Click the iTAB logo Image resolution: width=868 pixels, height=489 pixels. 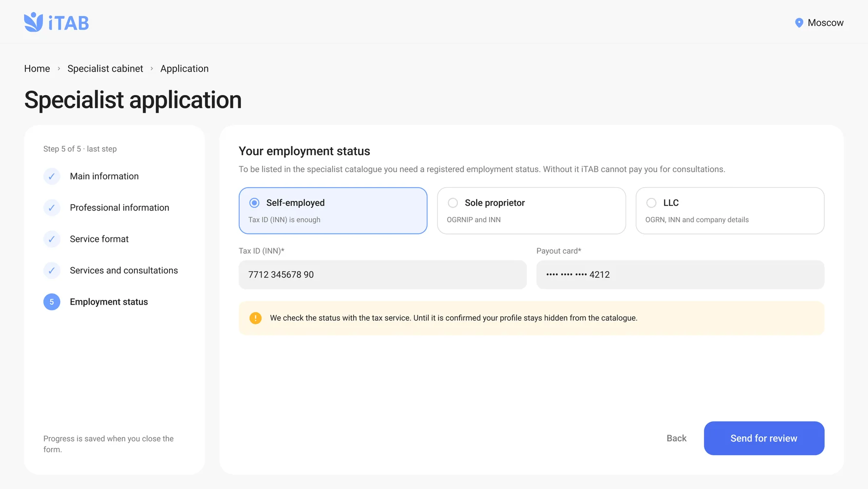pyautogui.click(x=57, y=22)
